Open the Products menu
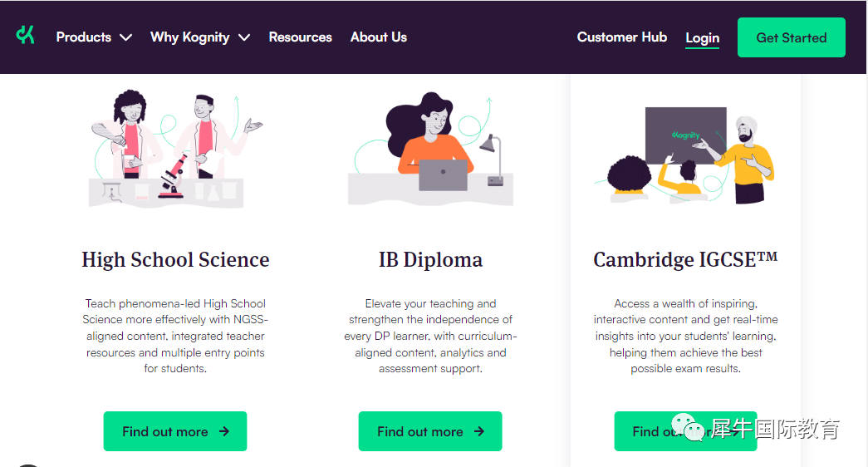The width and height of the screenshot is (868, 467). (84, 37)
